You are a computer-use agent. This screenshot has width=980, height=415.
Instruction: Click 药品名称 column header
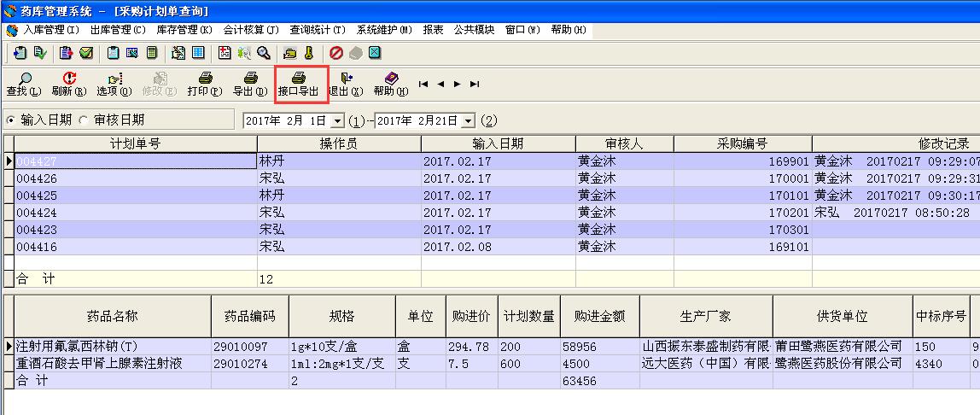coord(113,316)
